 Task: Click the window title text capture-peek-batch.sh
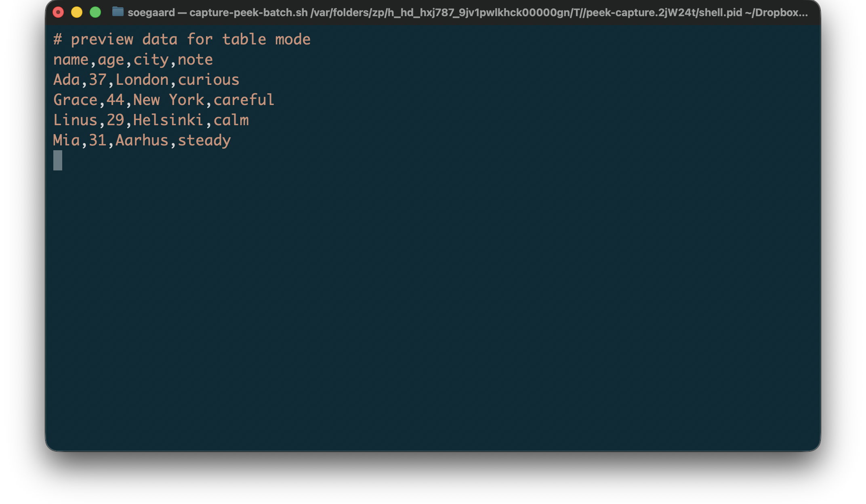click(x=248, y=13)
